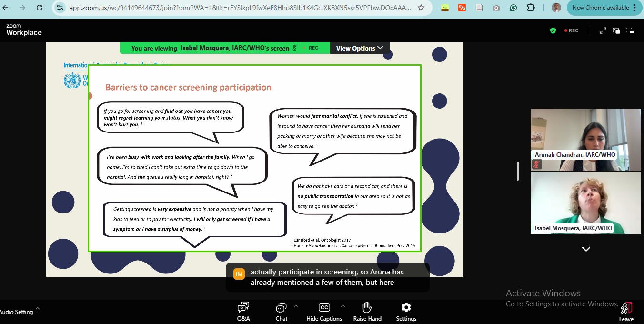Screen dimensions: 644x324
Task: Open the Chat panel
Action: tap(282, 312)
